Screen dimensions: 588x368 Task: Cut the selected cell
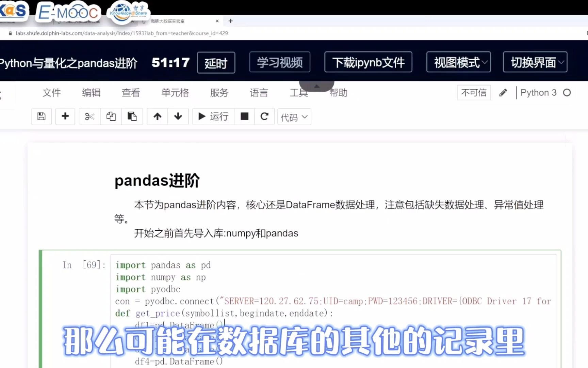pos(89,117)
